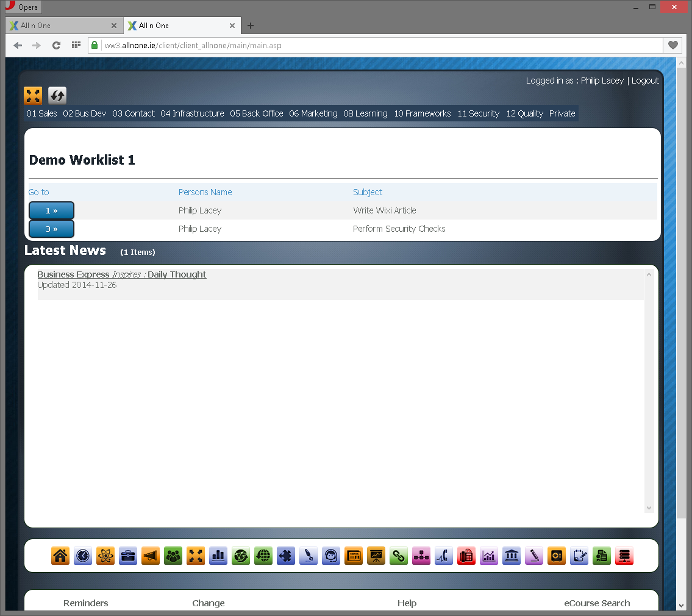
Task: Click the Latest News pane scrollbar
Action: 649,390
